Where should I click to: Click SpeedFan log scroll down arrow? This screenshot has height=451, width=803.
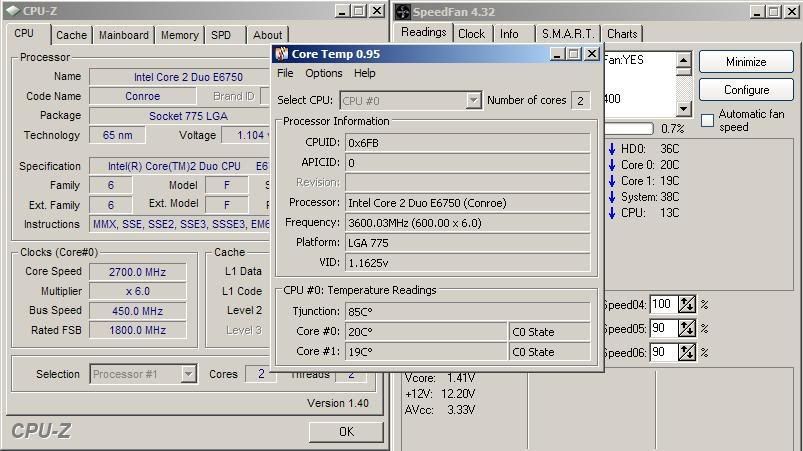[684, 109]
